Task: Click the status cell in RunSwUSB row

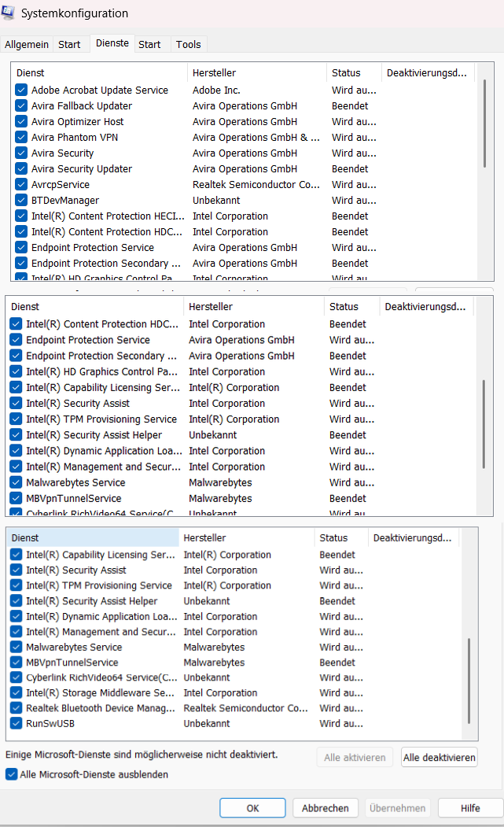Action: [341, 724]
